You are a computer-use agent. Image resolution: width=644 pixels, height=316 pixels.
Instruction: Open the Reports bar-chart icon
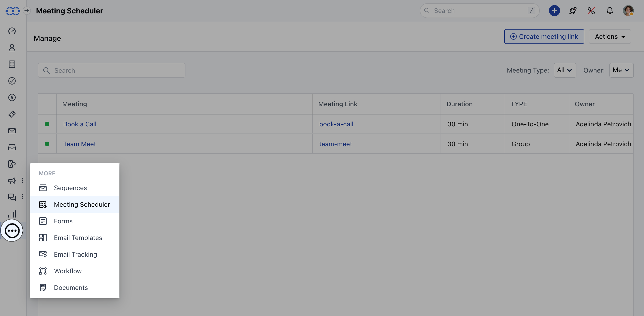pyautogui.click(x=12, y=214)
